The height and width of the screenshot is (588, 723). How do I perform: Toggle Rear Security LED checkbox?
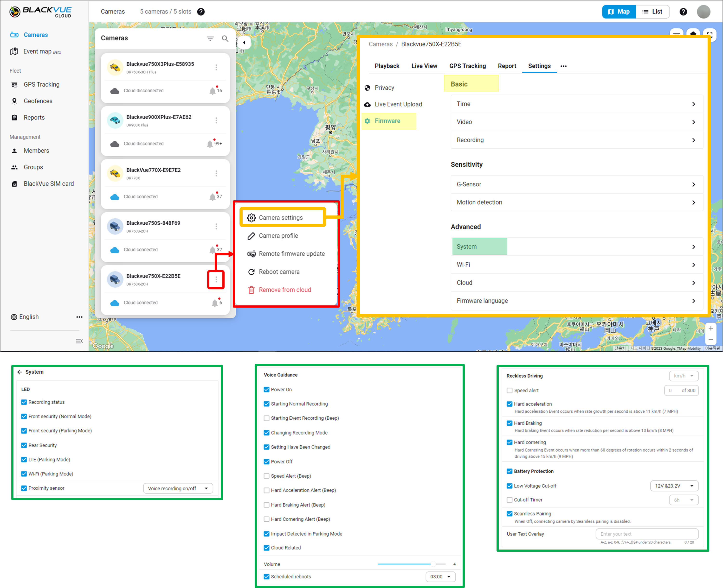(x=24, y=445)
